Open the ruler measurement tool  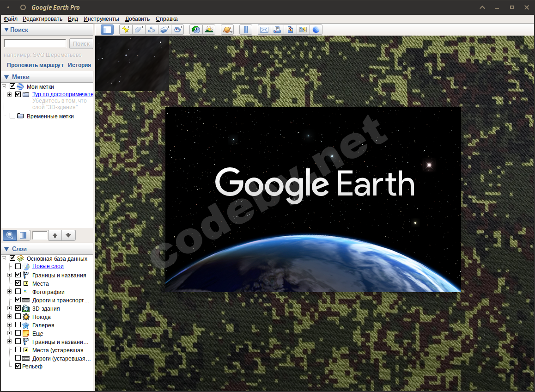point(246,30)
